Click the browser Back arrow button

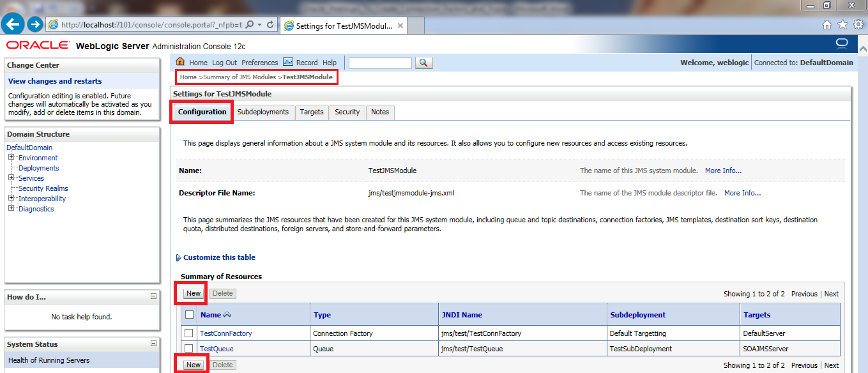pos(13,24)
